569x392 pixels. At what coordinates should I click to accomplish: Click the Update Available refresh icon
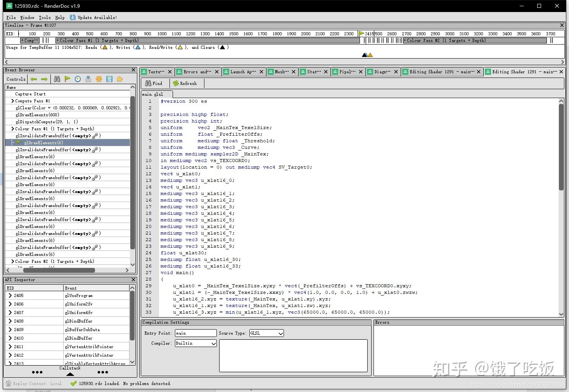pyautogui.click(x=73, y=17)
